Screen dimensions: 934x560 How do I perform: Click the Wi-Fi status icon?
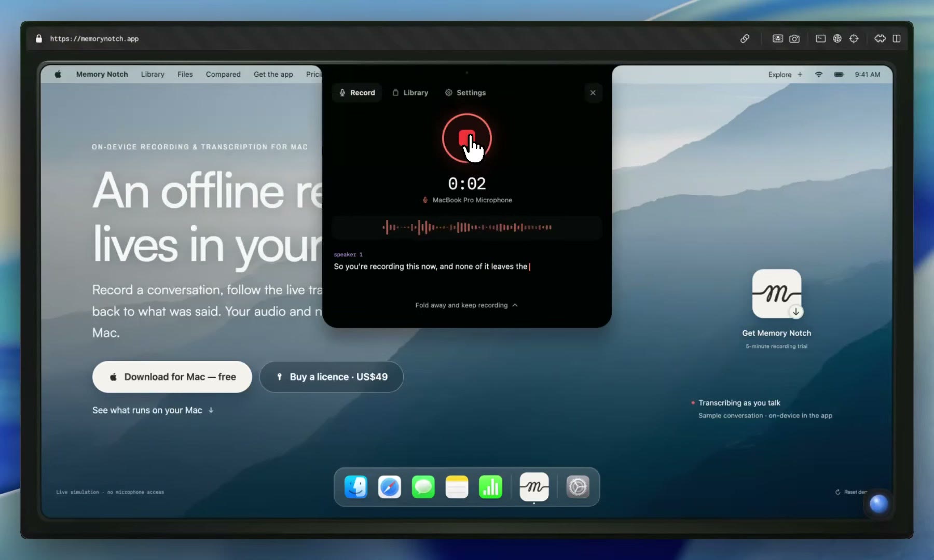point(819,74)
